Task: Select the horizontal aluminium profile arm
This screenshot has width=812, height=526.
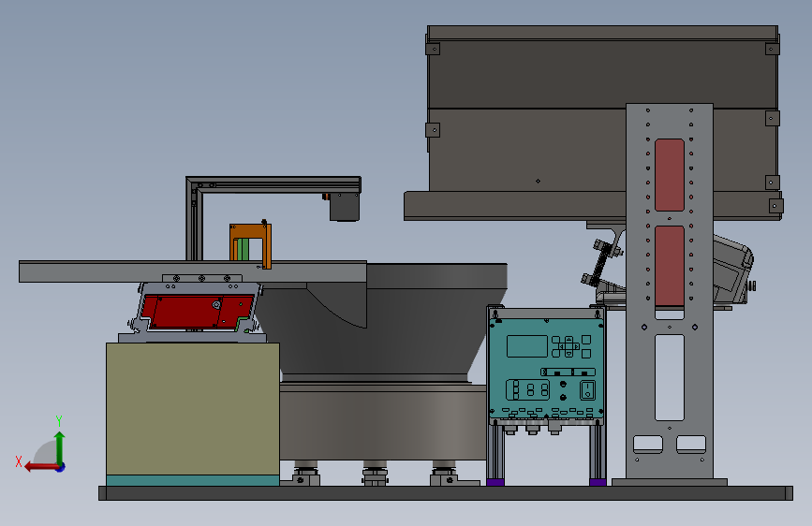Action: click(x=280, y=184)
